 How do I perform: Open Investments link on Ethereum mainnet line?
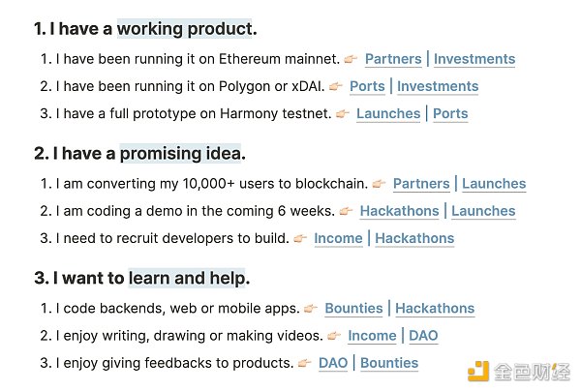coord(474,59)
